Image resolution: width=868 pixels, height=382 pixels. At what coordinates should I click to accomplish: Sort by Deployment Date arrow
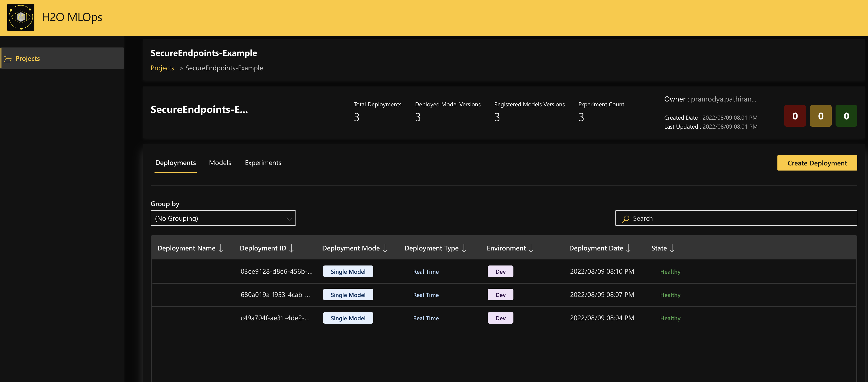coord(629,248)
